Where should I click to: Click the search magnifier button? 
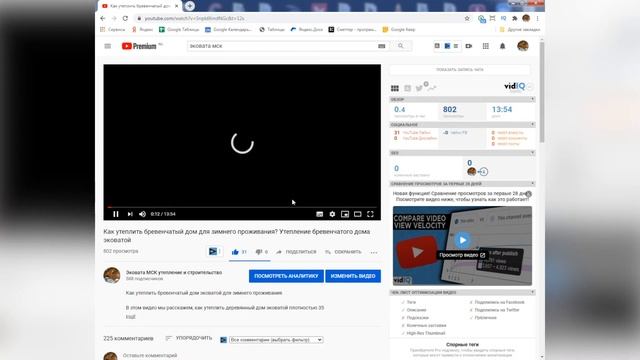coord(401,46)
